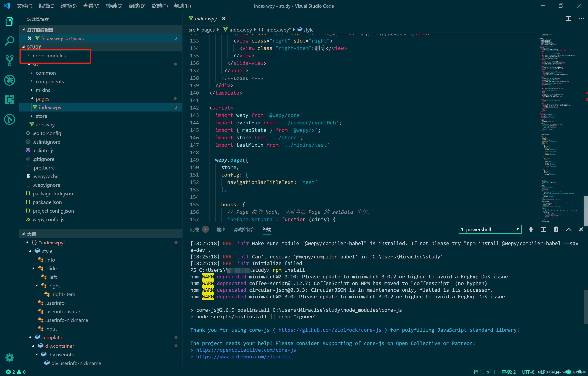
Task: Split the editor to the right
Action: (568, 19)
